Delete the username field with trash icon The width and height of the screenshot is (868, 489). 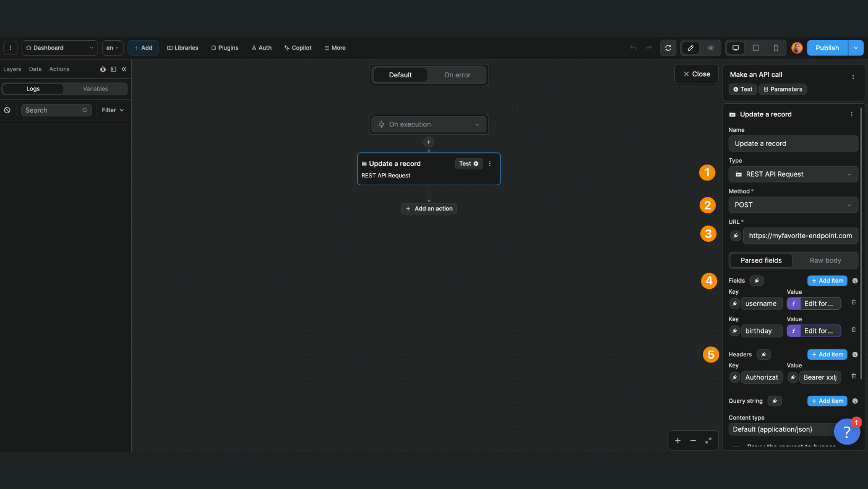tap(853, 302)
